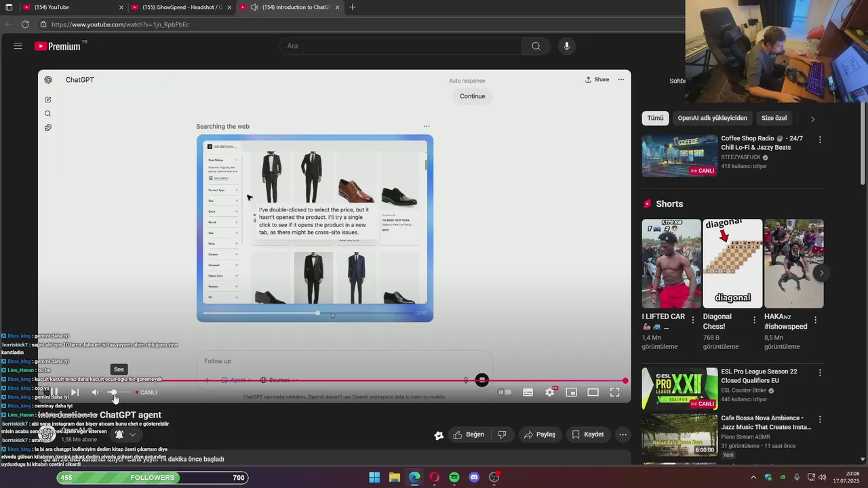Close the Introduction to ChatGPT tab
Viewport: 868px width, 488px height.
(x=338, y=7)
